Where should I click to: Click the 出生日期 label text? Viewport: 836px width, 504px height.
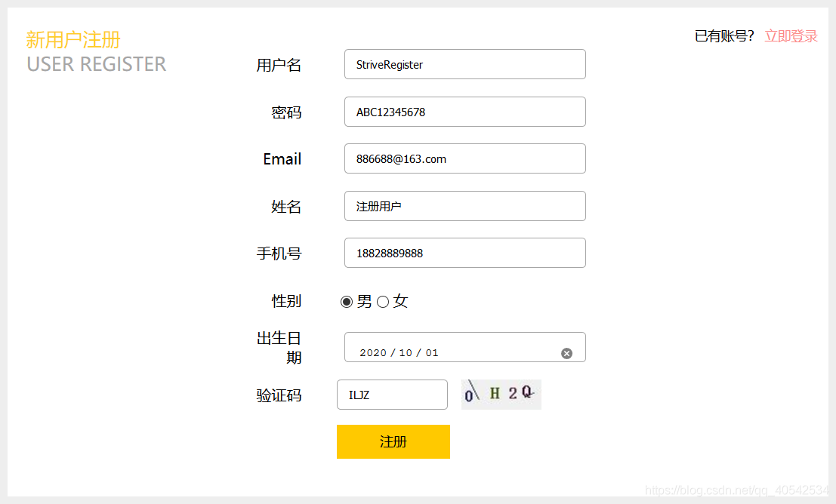point(279,347)
